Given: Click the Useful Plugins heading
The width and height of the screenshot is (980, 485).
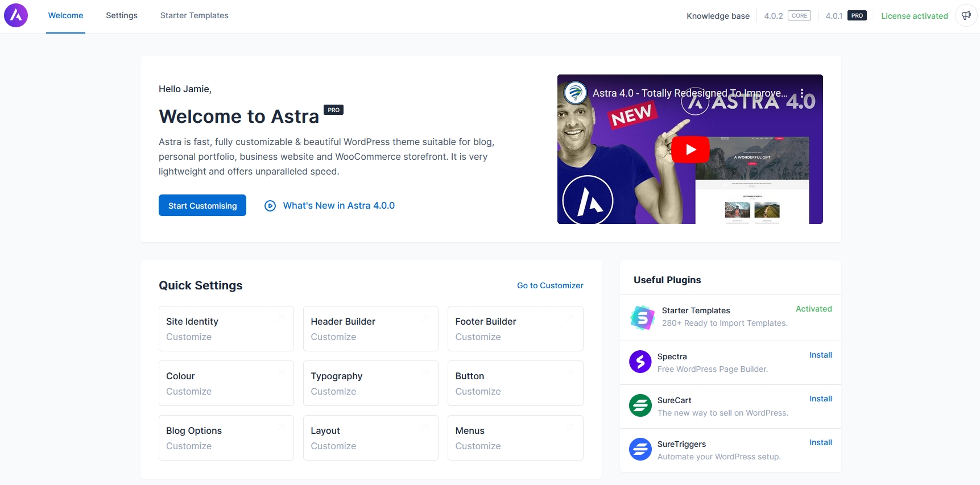Looking at the screenshot, I should pos(667,280).
